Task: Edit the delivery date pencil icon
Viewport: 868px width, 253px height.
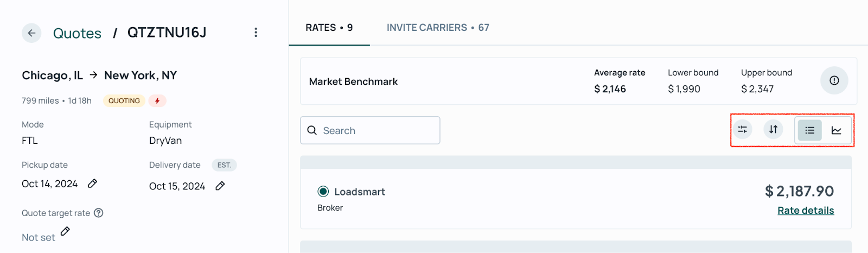Action: pos(220,186)
